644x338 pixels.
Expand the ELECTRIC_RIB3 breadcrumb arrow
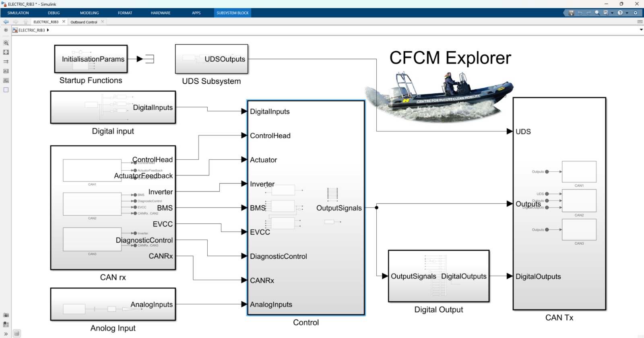(x=48, y=30)
